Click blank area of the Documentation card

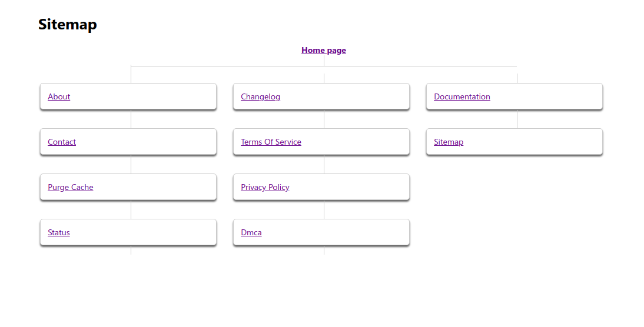coord(547,96)
